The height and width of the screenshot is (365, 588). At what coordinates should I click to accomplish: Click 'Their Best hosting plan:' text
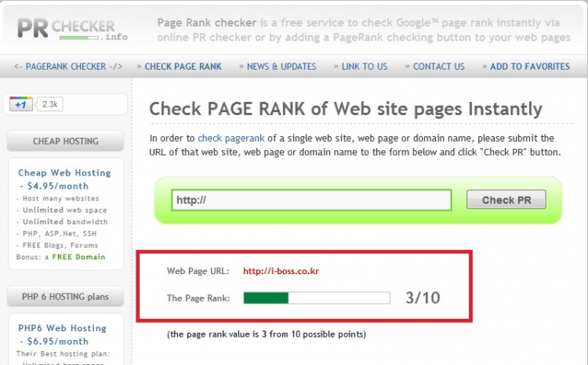tap(63, 354)
